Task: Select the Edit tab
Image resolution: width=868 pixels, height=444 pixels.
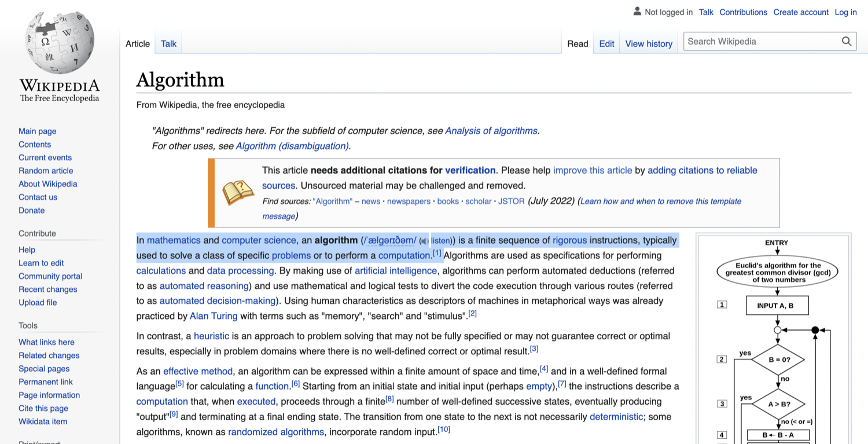Action: (x=606, y=43)
